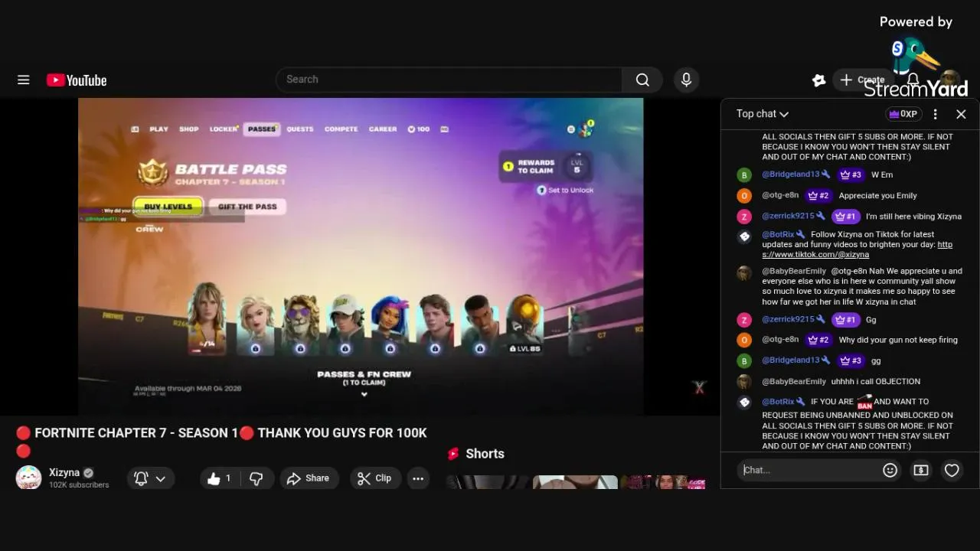Click the SHOP tab in Fortnite menu
This screenshot has width=980, height=551.
pyautogui.click(x=189, y=129)
